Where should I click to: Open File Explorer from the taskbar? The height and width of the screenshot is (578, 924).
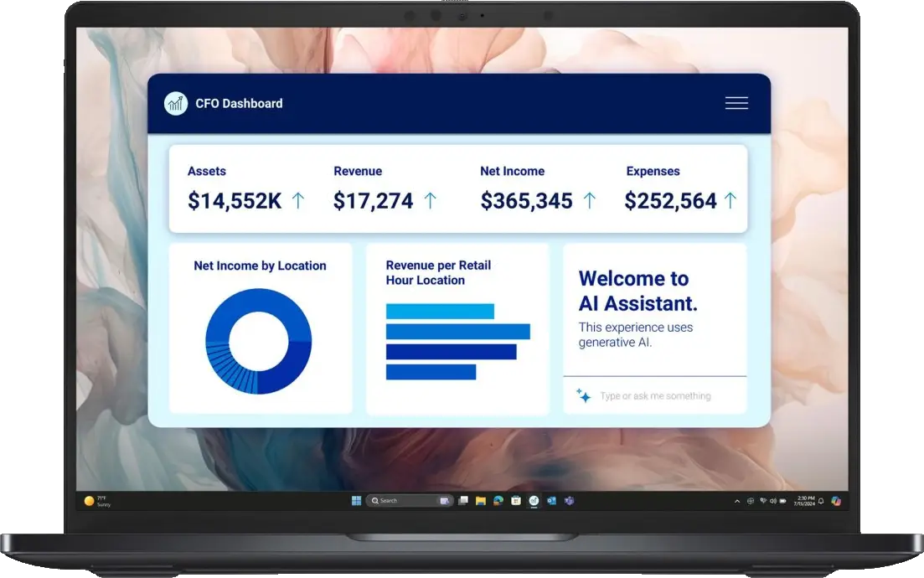(x=481, y=501)
